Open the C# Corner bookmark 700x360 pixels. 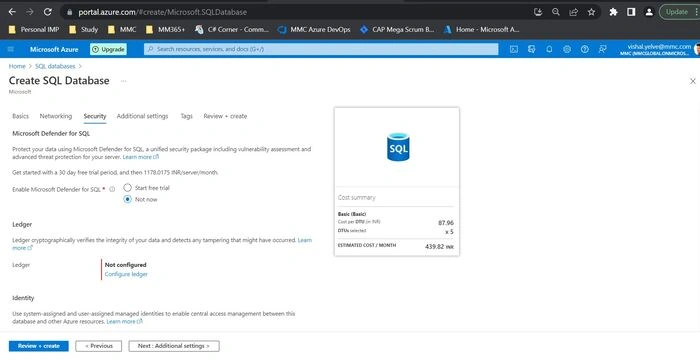(232, 29)
